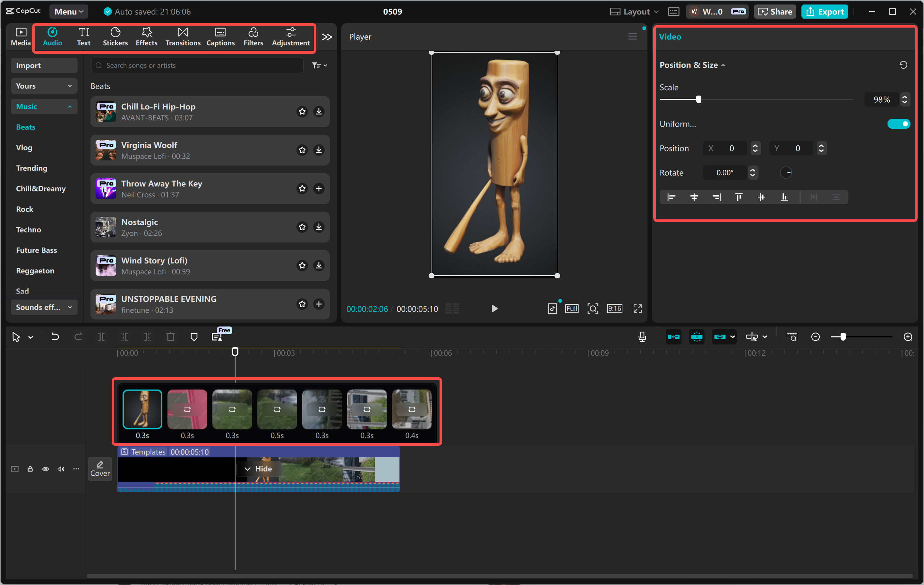Download the Nostalgic track
The height and width of the screenshot is (585, 924).
tap(319, 227)
